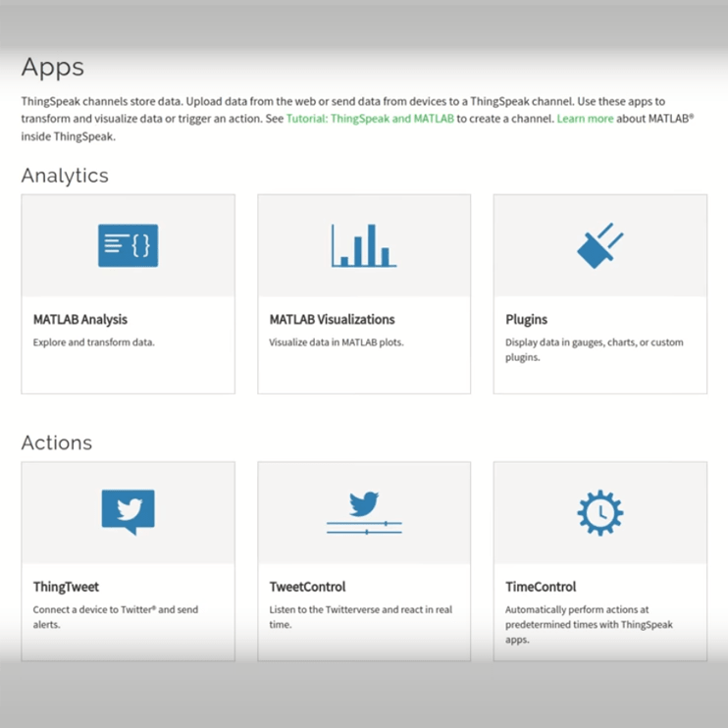Click 'Visualize data in MATLAB plots' description
The width and height of the screenshot is (728, 728).
337,342
